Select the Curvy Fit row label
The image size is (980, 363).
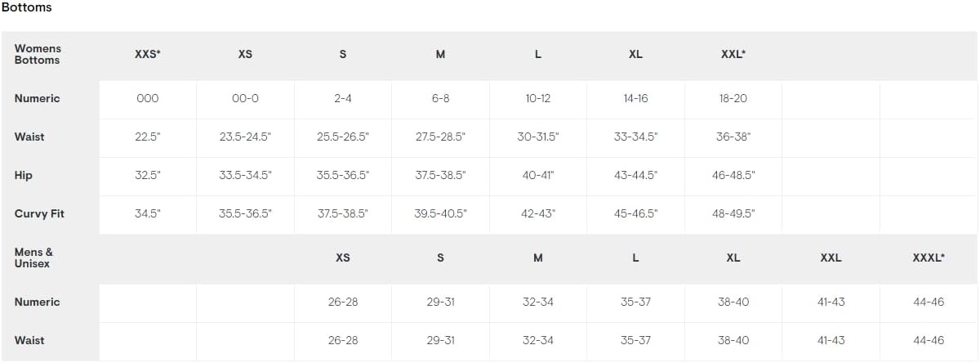39,213
